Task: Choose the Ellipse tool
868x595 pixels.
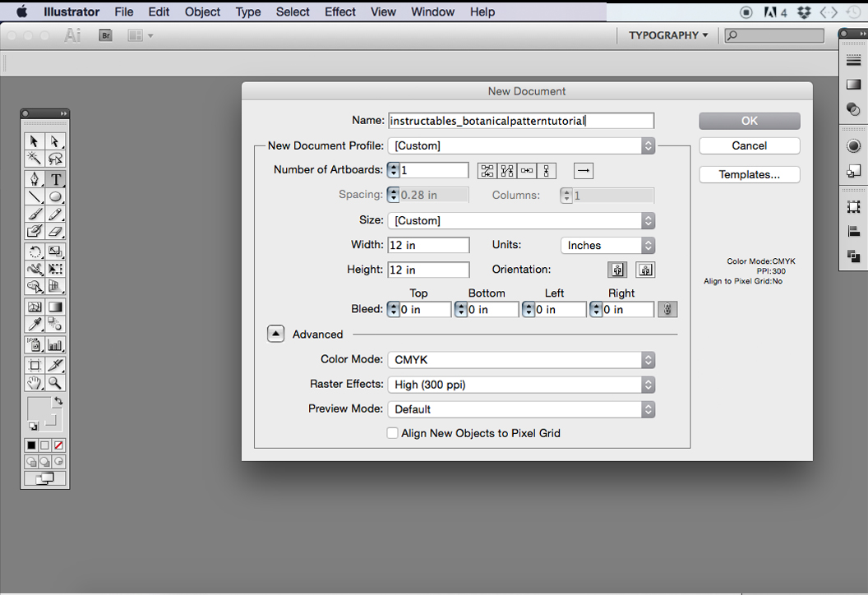Action: tap(55, 197)
